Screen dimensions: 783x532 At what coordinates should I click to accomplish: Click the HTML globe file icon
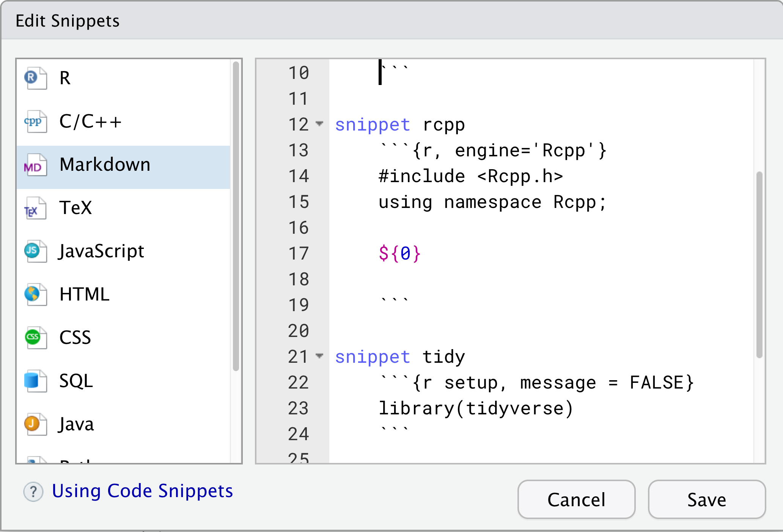36,294
